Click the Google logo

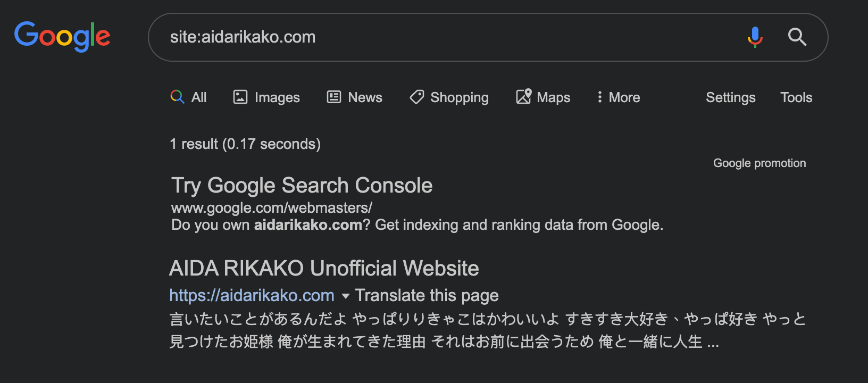click(62, 36)
